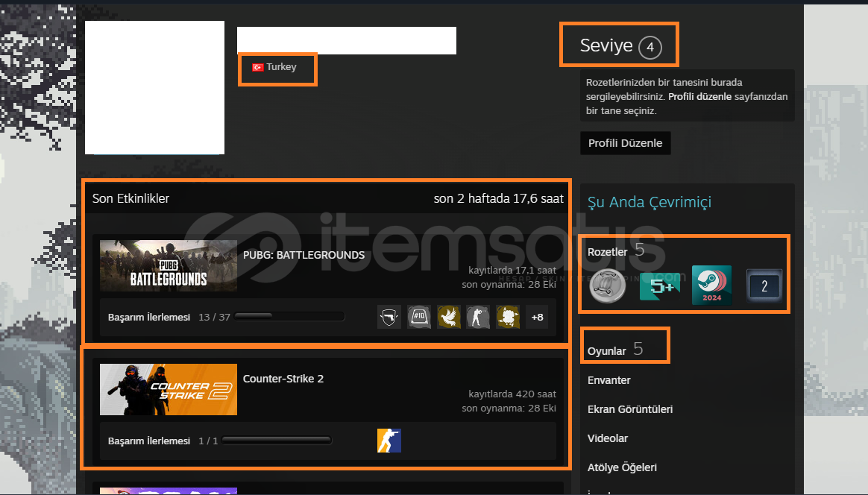Screen dimensions: 868x495
Task: Click the Şu Anda Çevrimiçi status
Action: point(650,202)
